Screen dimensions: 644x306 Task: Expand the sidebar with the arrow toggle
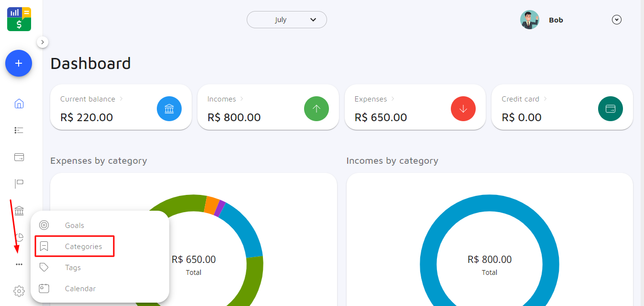43,42
